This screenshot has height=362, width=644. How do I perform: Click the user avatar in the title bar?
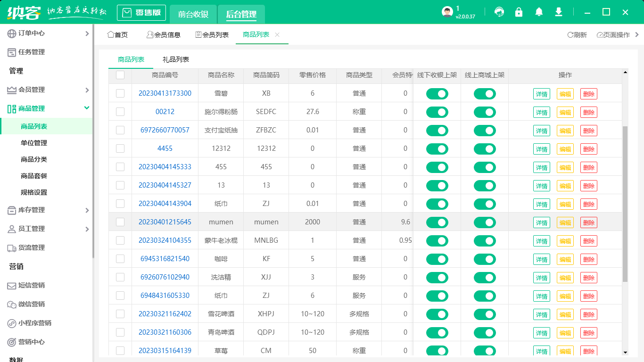446,12
